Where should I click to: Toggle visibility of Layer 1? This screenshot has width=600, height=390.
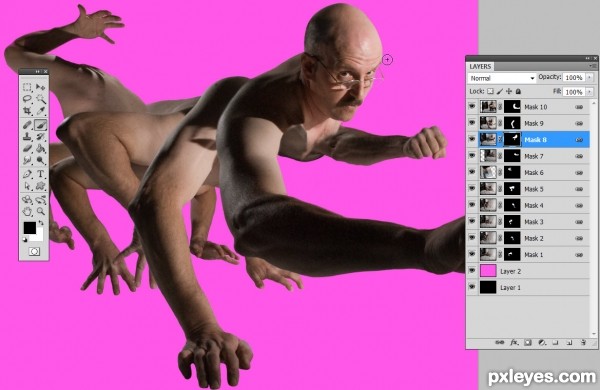pos(472,287)
